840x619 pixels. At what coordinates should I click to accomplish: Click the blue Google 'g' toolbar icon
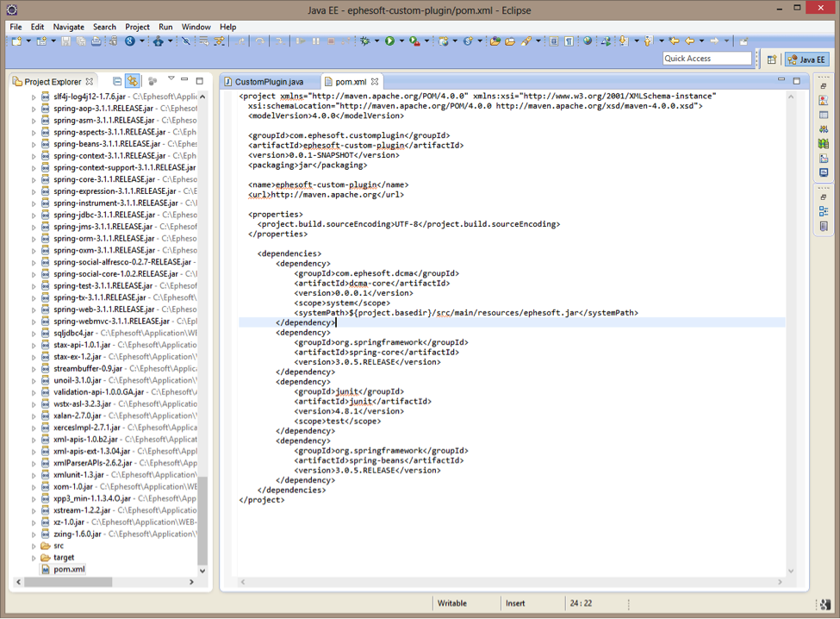click(x=130, y=41)
